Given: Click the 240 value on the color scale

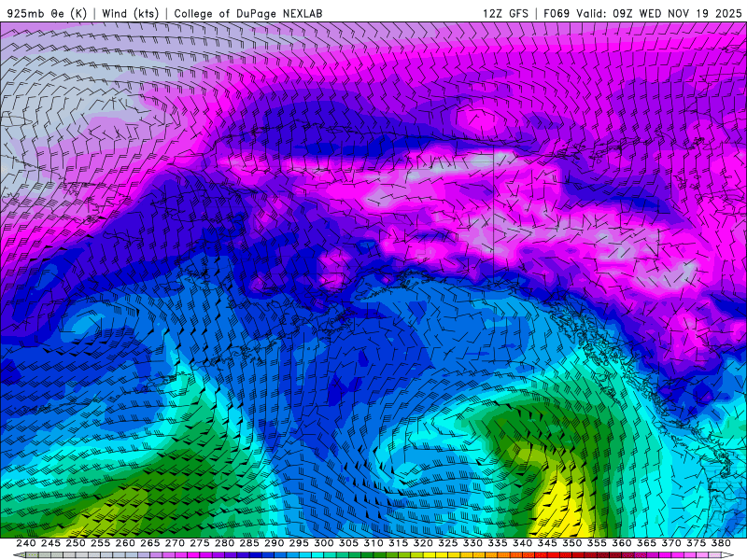Looking at the screenshot, I should point(26,543).
